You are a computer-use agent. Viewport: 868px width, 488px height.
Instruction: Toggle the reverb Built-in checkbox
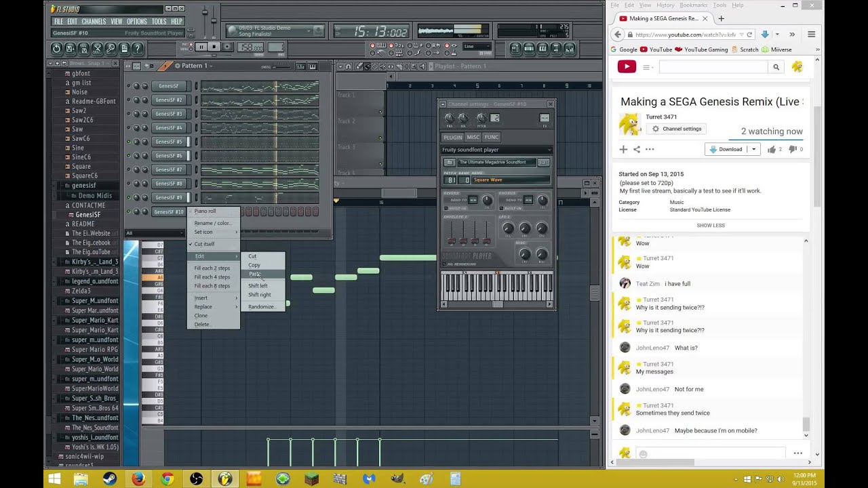[446, 208]
